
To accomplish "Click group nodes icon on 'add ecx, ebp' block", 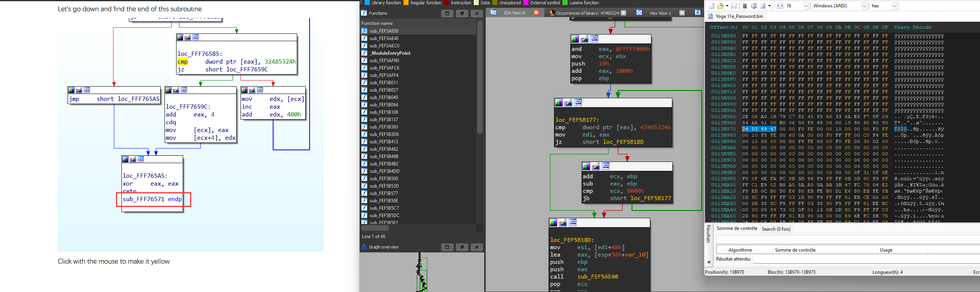I will coord(606,166).
